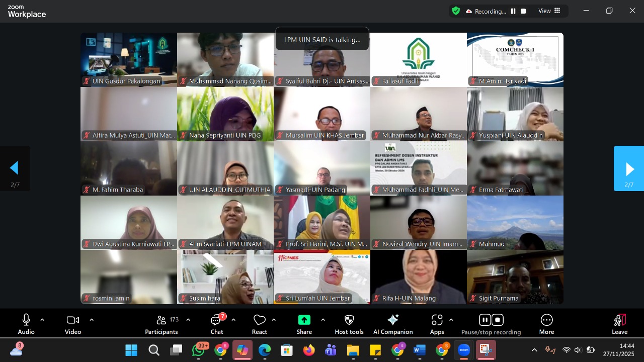Viewport: 644px width, 362px height.
Task: Toggle the microphone Audio button
Action: pyautogui.click(x=26, y=324)
